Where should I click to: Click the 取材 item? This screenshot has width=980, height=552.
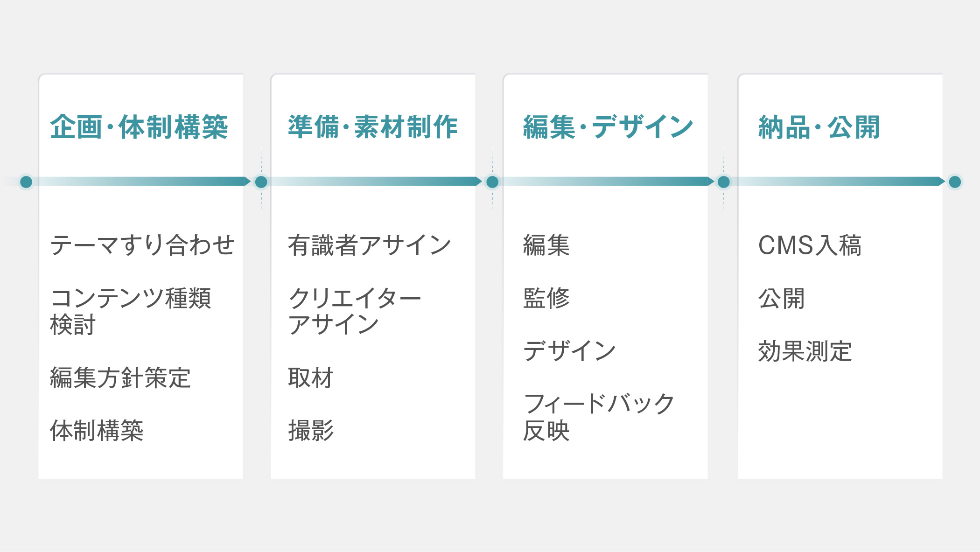coord(311,378)
